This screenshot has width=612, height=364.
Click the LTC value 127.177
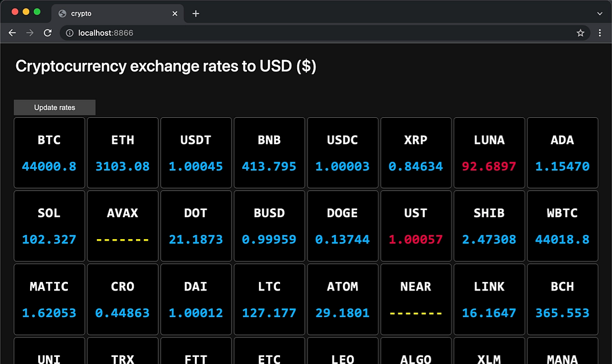pyautogui.click(x=269, y=313)
